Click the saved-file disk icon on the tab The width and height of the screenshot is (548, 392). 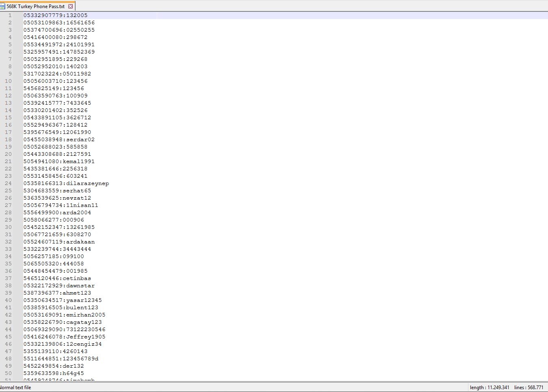point(2,6)
